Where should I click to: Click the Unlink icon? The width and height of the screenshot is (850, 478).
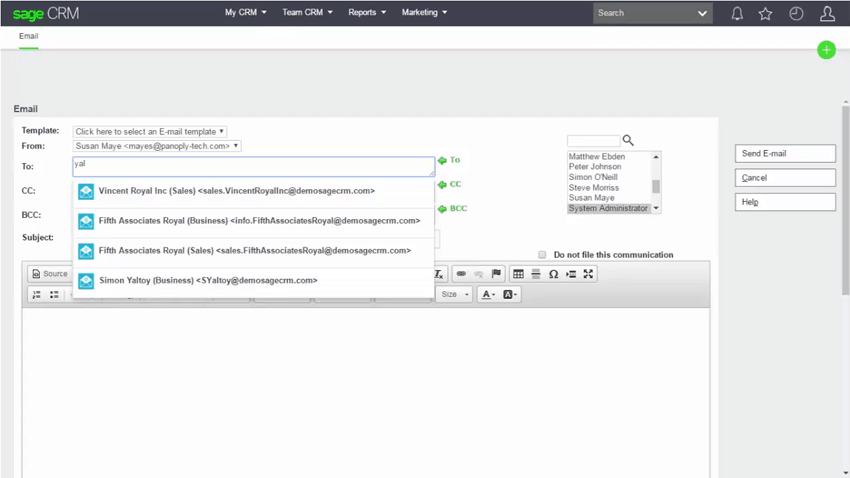click(x=478, y=274)
